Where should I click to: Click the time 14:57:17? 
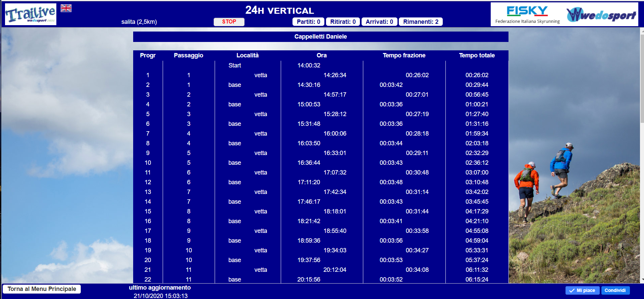point(335,95)
